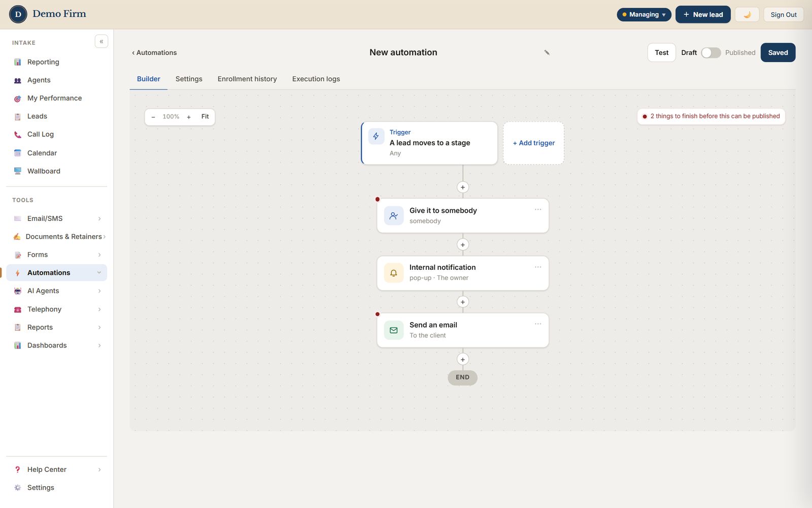Screen dimensions: 812x508
Task: Open options menu for Internal notification step
Action: (538, 267)
